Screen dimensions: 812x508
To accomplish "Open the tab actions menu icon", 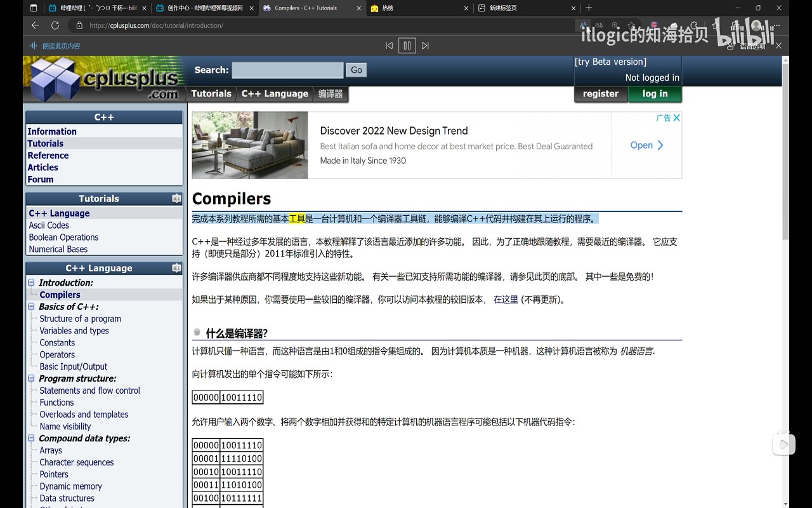I will (x=34, y=8).
